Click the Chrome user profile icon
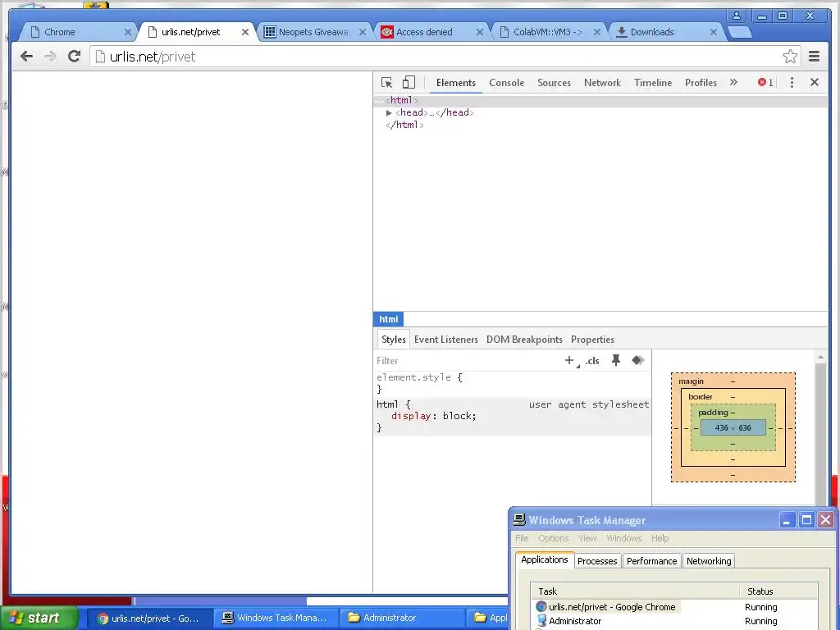The image size is (840, 630). pos(737,16)
